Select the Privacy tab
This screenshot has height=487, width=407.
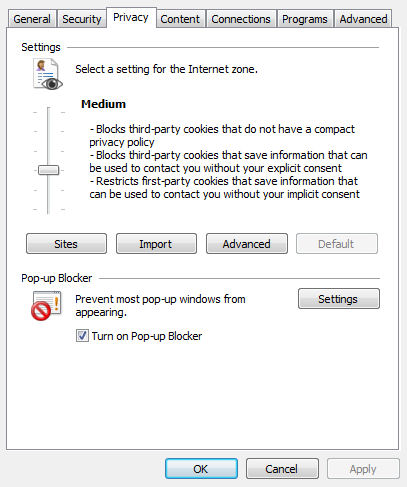pos(131,17)
